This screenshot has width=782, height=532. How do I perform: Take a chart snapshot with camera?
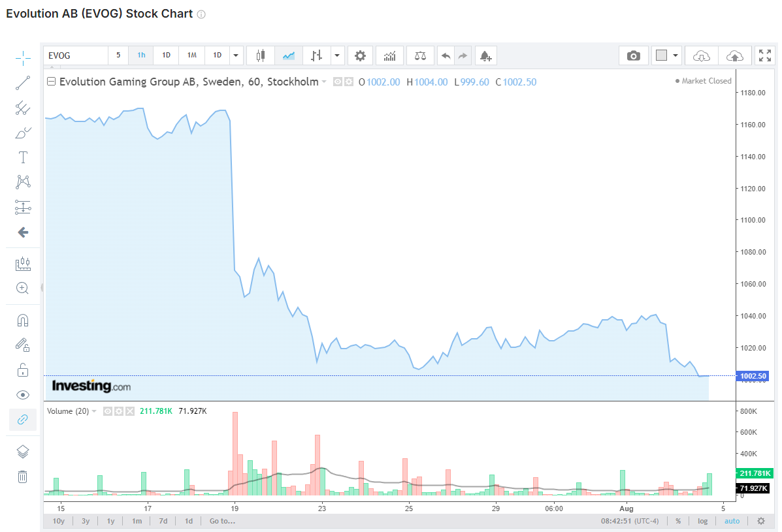coord(634,55)
